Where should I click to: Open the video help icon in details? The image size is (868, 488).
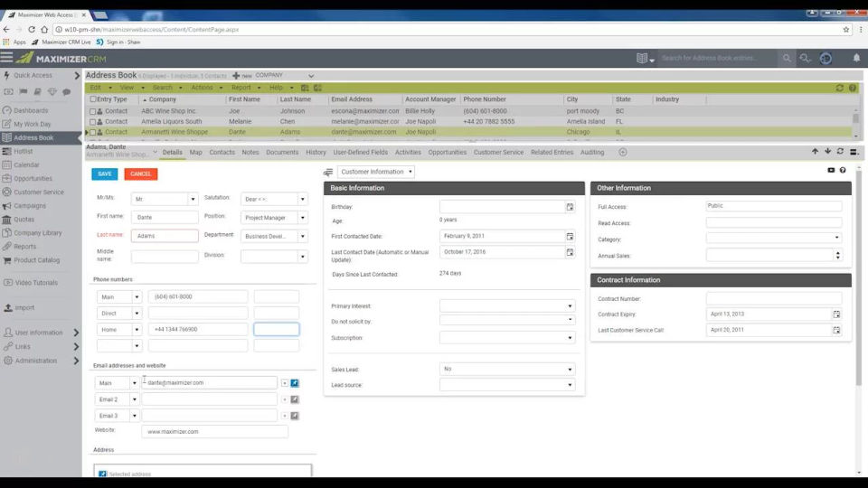coord(831,171)
